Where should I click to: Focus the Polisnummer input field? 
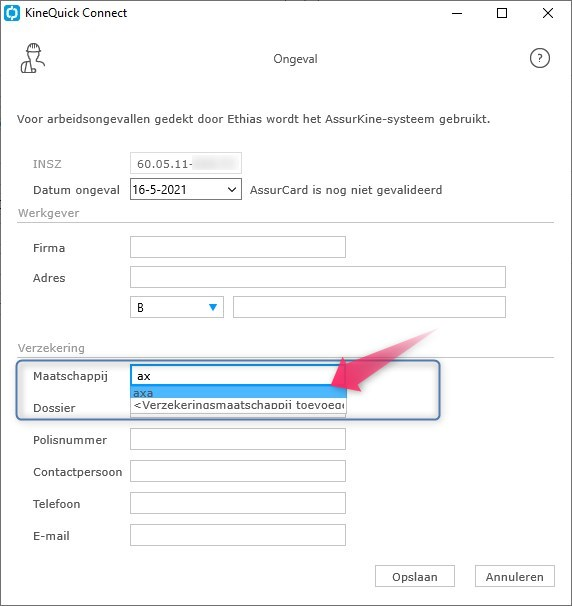(238, 439)
